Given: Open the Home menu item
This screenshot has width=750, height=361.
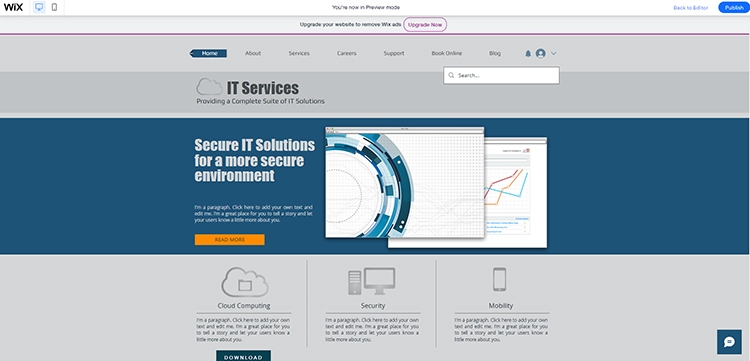Looking at the screenshot, I should [x=209, y=54].
